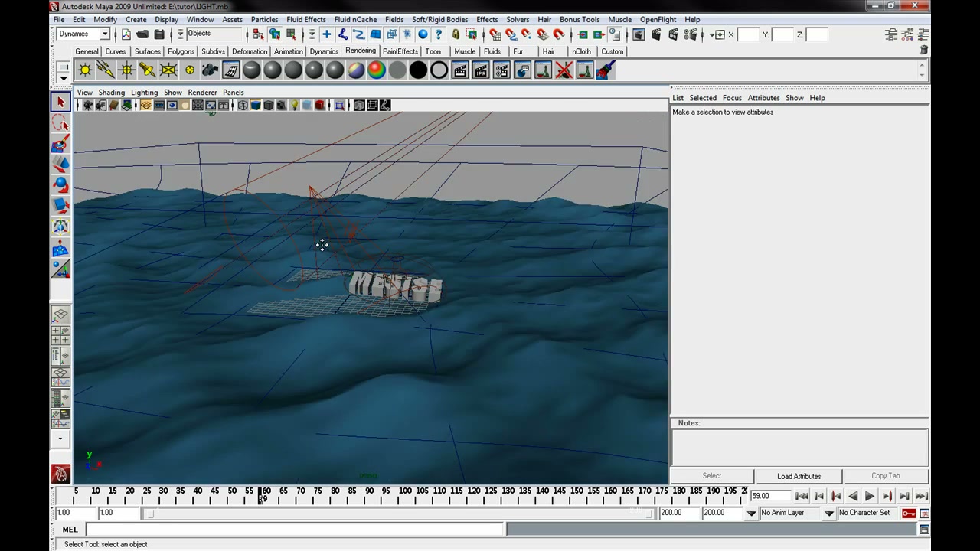This screenshot has height=551, width=980.
Task: Click the time range slider bar
Action: [x=398, y=513]
